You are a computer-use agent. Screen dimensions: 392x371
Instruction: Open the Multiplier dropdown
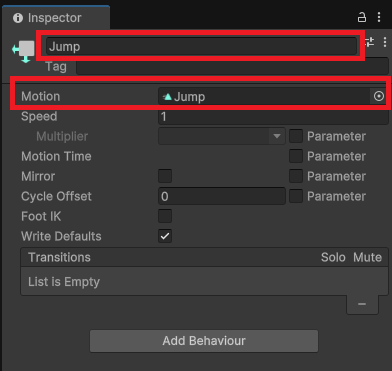(x=222, y=136)
